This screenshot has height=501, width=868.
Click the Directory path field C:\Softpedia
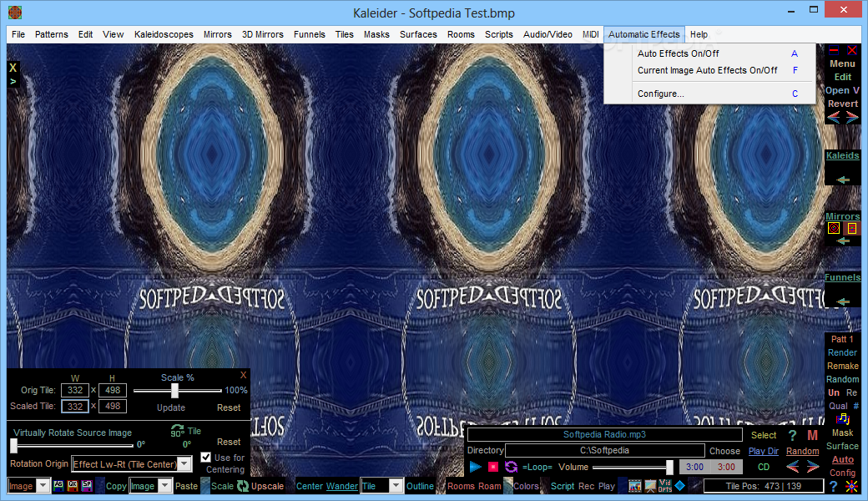coord(604,450)
